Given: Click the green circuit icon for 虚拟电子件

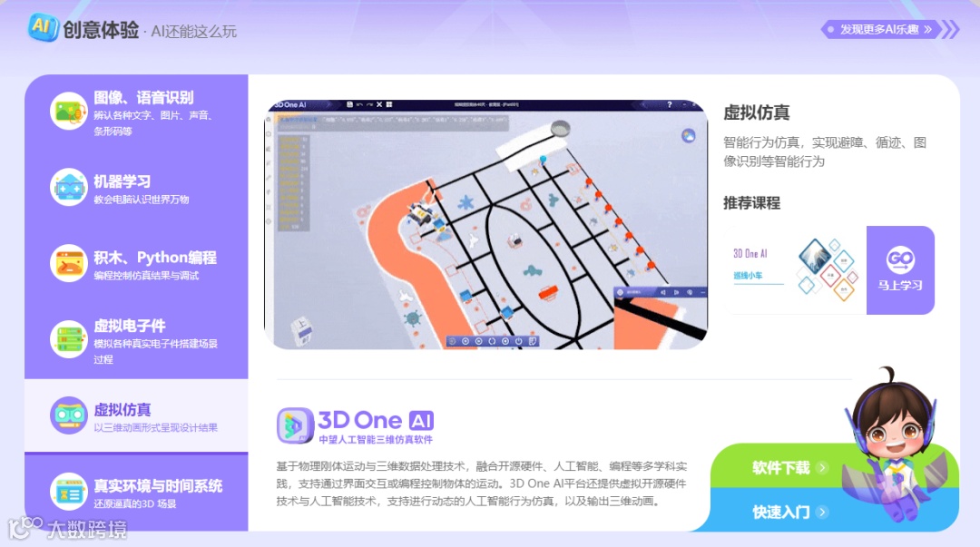Looking at the screenshot, I should pyautogui.click(x=69, y=339).
